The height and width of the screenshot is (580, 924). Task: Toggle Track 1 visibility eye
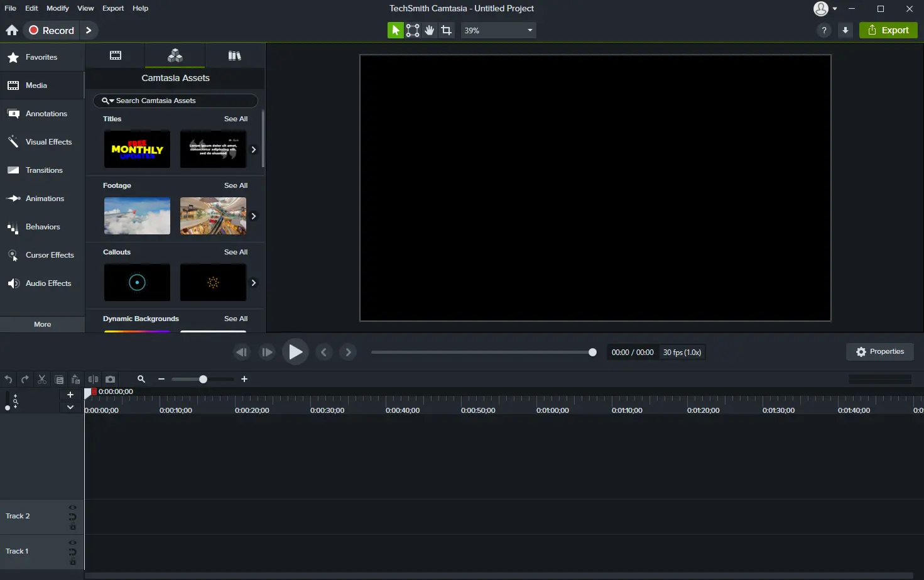click(x=73, y=542)
